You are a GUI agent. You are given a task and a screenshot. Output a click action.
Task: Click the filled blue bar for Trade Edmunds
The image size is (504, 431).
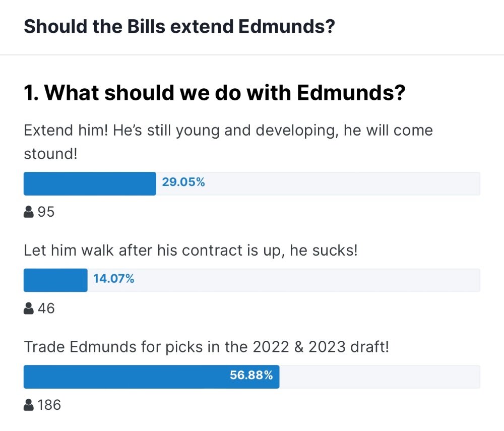click(x=151, y=377)
